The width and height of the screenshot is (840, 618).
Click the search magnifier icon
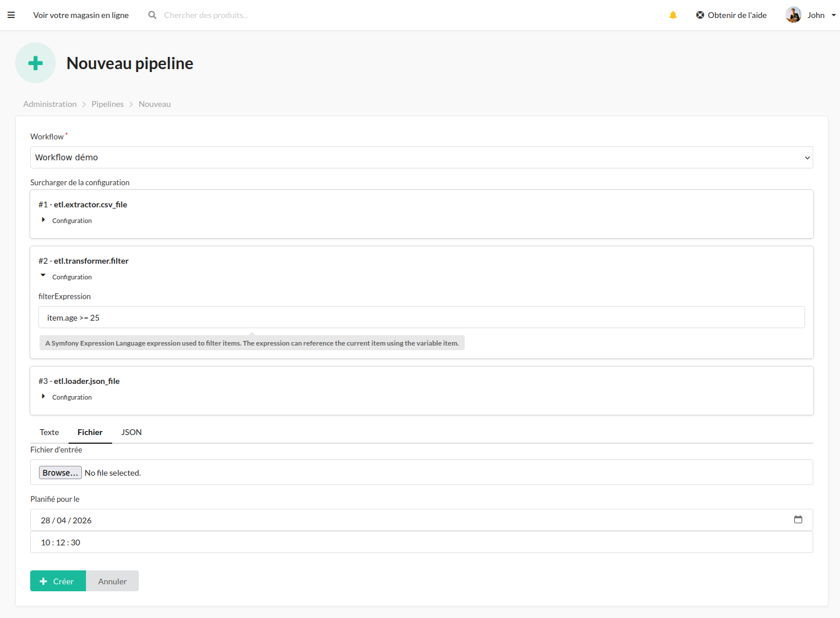(x=152, y=15)
